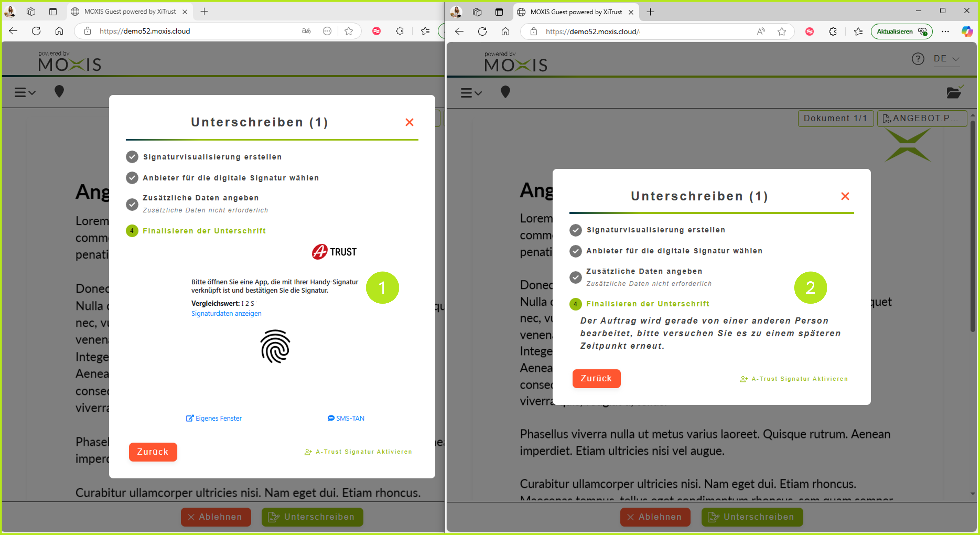
Task: Click the help question mark icon
Action: tap(918, 59)
